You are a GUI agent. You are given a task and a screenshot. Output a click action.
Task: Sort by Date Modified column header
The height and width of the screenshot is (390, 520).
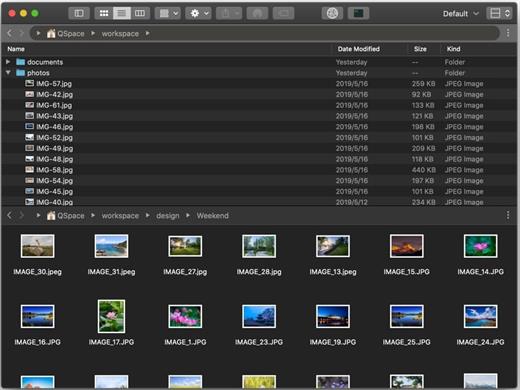[x=358, y=49]
